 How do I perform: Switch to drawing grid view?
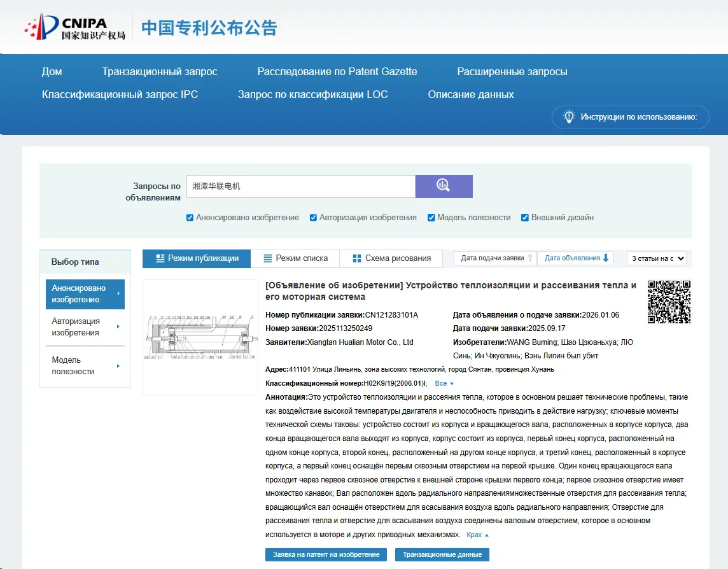pyautogui.click(x=391, y=258)
